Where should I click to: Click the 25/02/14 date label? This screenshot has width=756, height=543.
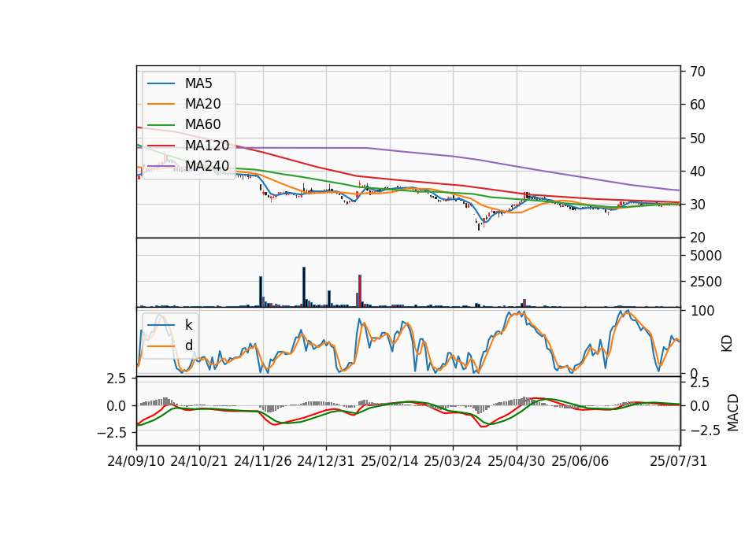pos(390,461)
